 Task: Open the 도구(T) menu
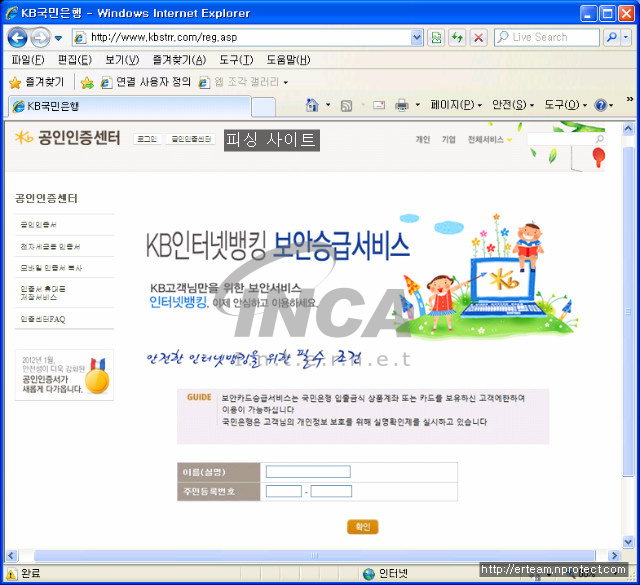coord(236,60)
